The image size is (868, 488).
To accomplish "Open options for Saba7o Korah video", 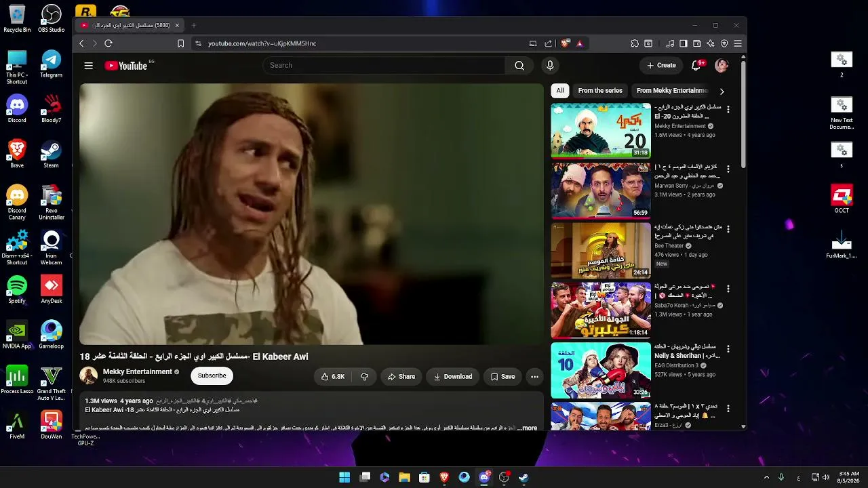I will click(728, 289).
